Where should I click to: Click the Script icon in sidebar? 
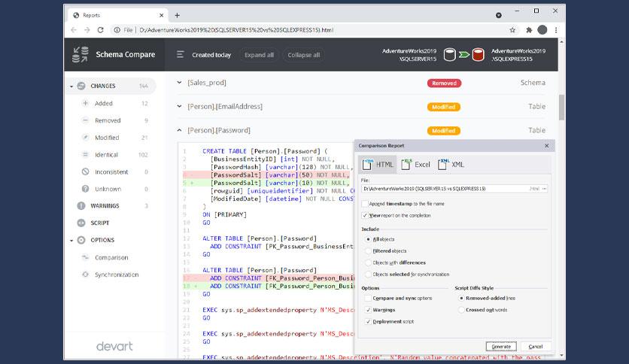[83, 223]
